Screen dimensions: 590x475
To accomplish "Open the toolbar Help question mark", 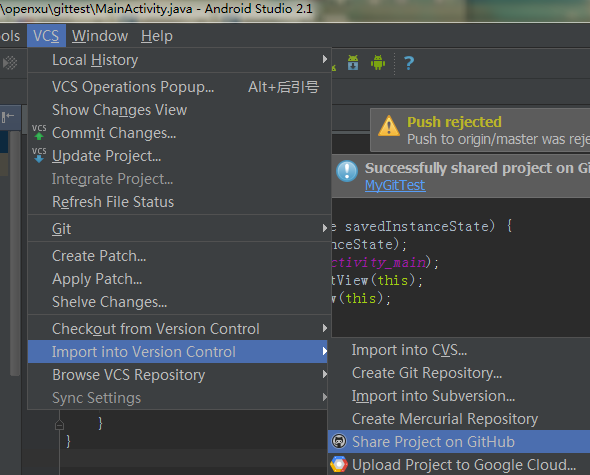I will 409,63.
